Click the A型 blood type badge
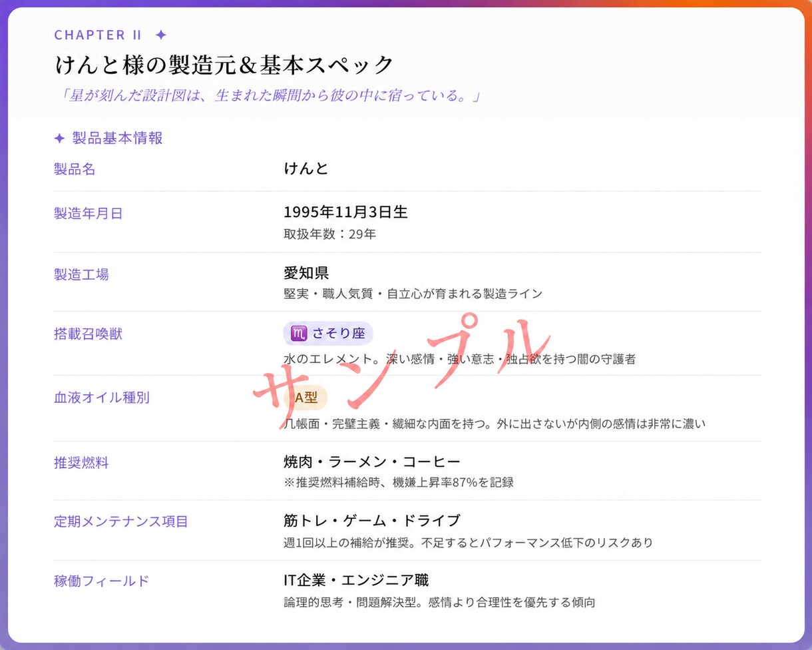 (306, 398)
